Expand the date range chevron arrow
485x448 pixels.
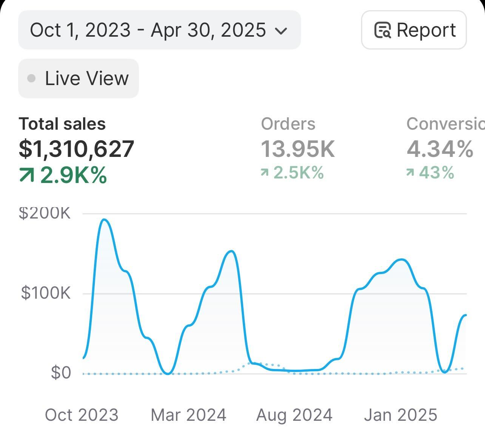coord(280,31)
